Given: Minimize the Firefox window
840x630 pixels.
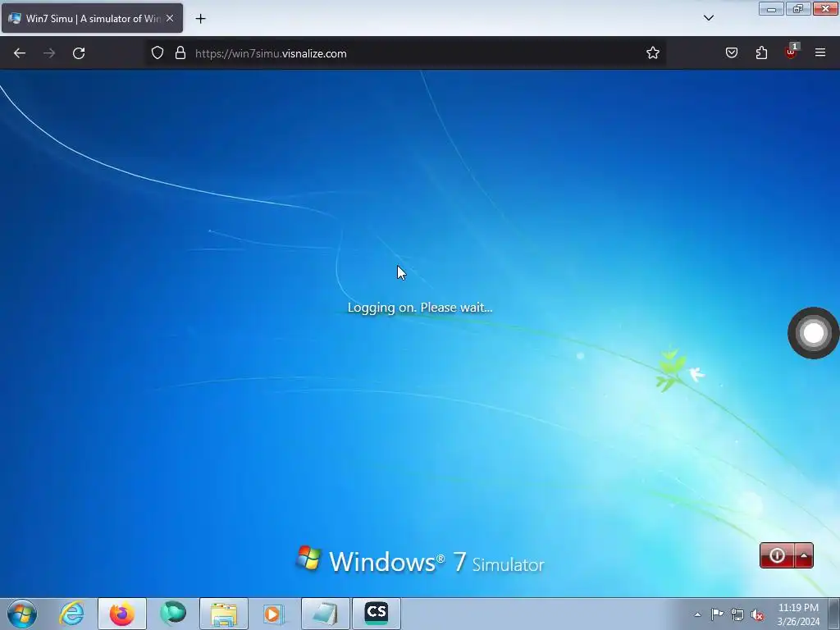Looking at the screenshot, I should pos(771,9).
